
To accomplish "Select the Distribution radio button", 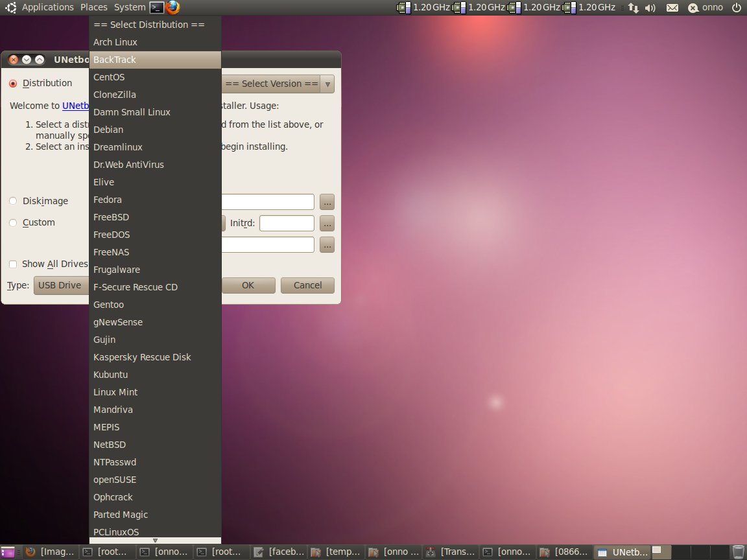I will (x=13, y=84).
